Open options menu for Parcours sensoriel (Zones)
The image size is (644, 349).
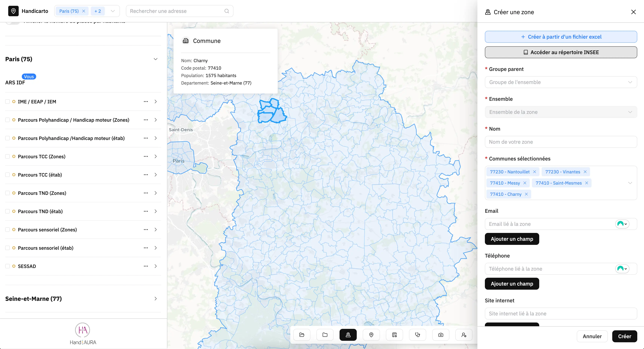(x=146, y=230)
